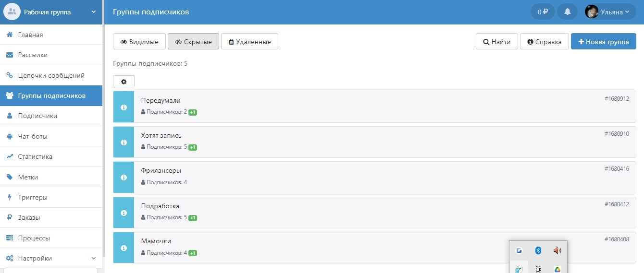The image size is (644, 273).
Task: Open the Хотят запись group
Action: [161, 135]
